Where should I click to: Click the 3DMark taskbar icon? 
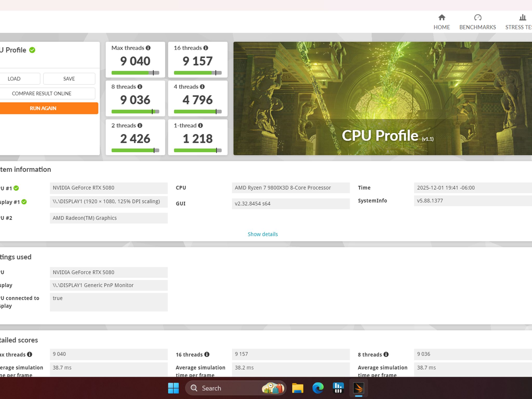point(358,388)
